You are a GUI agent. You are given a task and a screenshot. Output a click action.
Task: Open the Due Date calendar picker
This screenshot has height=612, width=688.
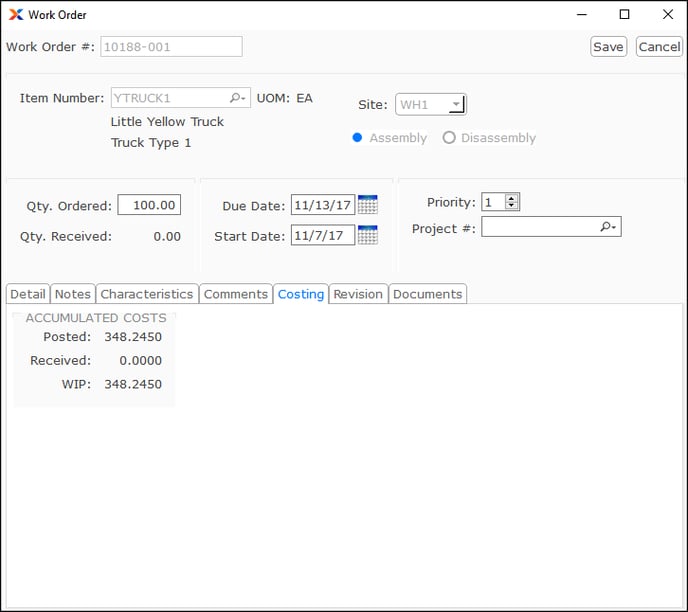pyautogui.click(x=367, y=205)
